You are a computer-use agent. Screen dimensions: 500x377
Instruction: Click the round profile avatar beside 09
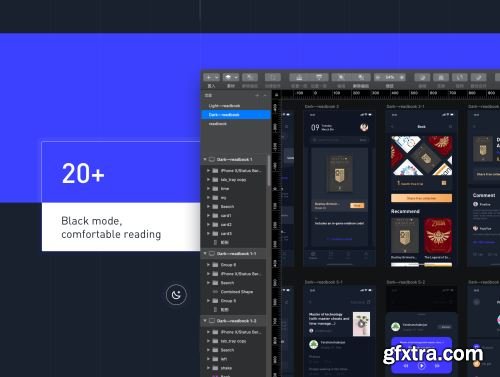point(364,127)
